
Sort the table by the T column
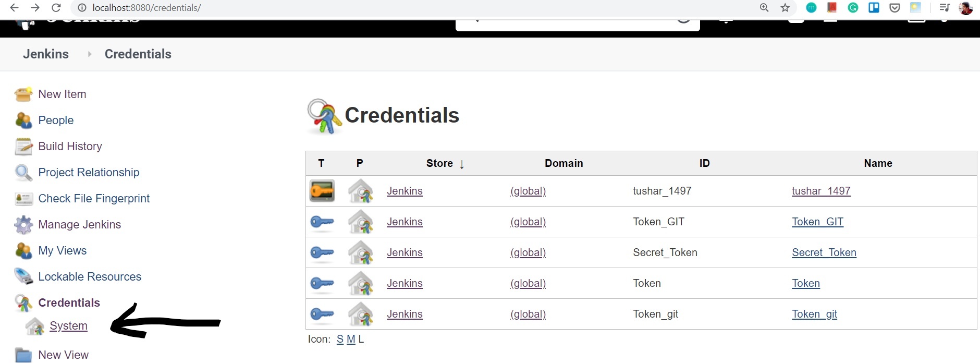coord(321,163)
